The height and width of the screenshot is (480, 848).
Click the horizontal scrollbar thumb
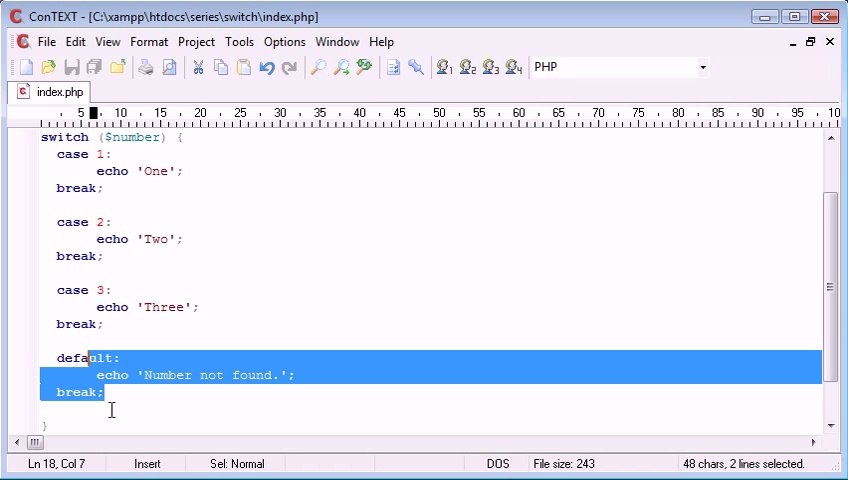point(35,443)
